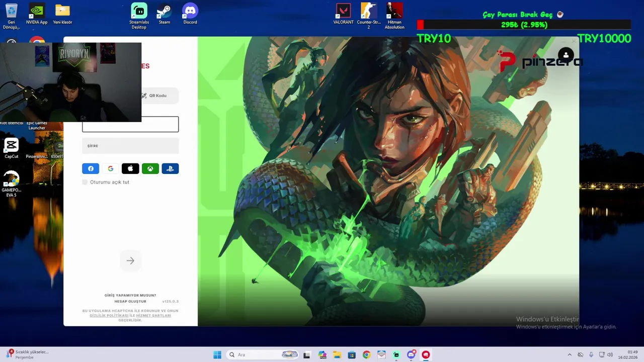Select Yeni klasör desktop folder
This screenshot has height=362, width=644.
[x=62, y=15]
